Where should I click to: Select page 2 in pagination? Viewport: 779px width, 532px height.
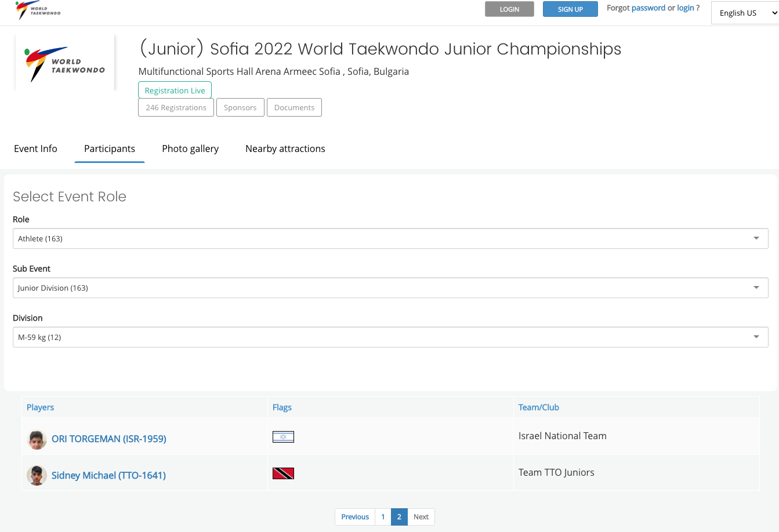click(399, 517)
